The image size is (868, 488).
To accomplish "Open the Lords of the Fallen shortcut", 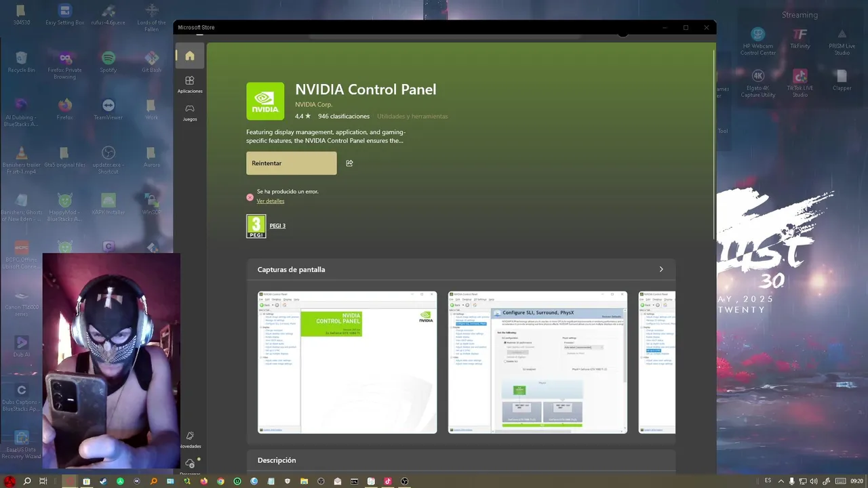I will coord(152,18).
